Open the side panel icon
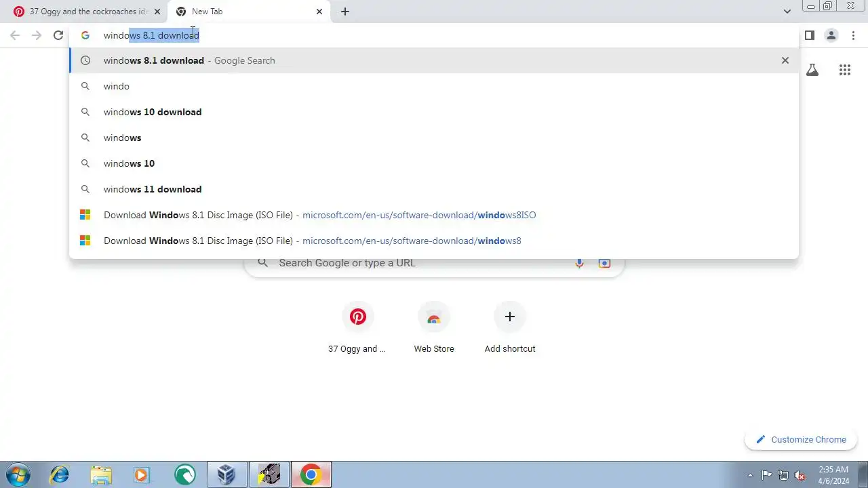868x488 pixels. click(x=810, y=35)
